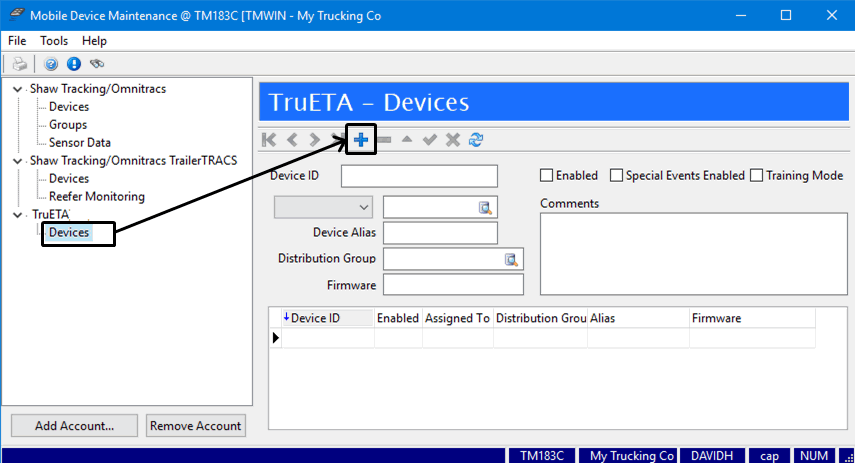The width and height of the screenshot is (855, 463).
Task: Go to the previous record
Action: (x=292, y=140)
